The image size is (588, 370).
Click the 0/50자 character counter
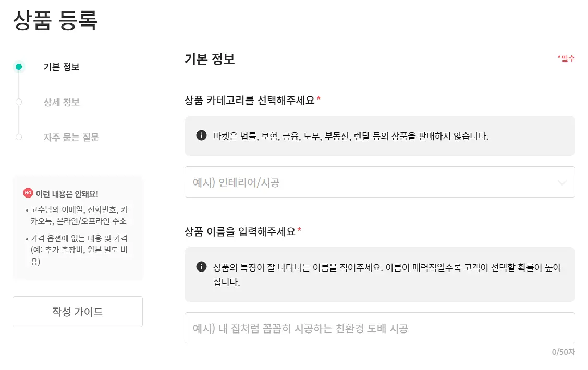tap(563, 352)
